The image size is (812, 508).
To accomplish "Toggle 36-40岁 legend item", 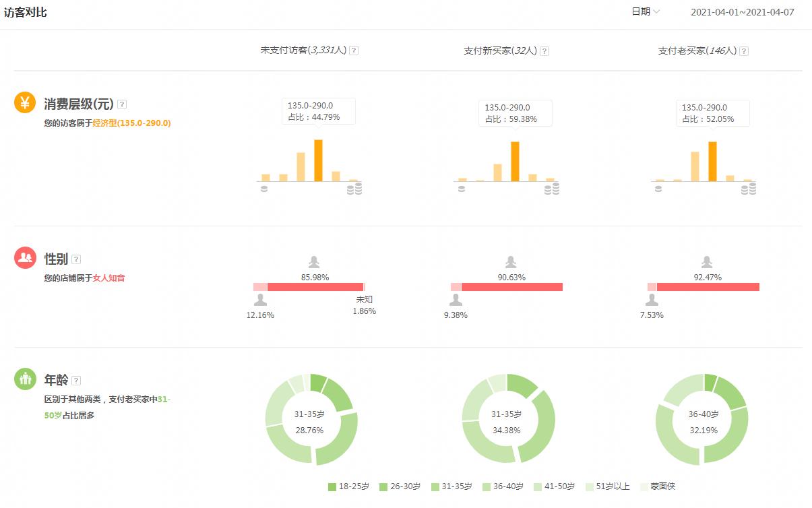I will pos(503,486).
